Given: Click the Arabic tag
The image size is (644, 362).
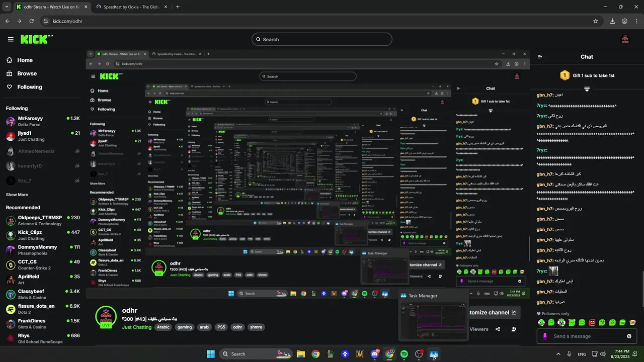Looking at the screenshot, I should 163,327.
